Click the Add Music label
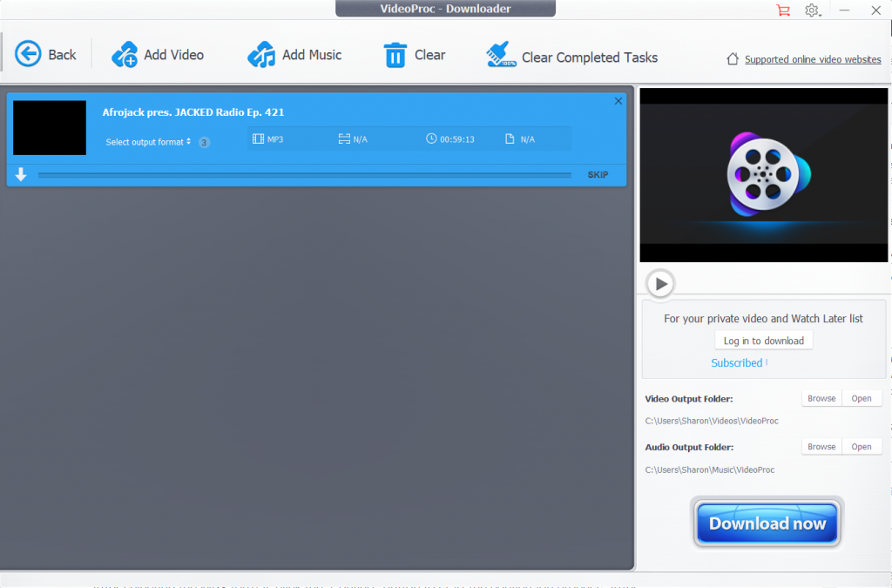892x588 pixels. pos(312,55)
